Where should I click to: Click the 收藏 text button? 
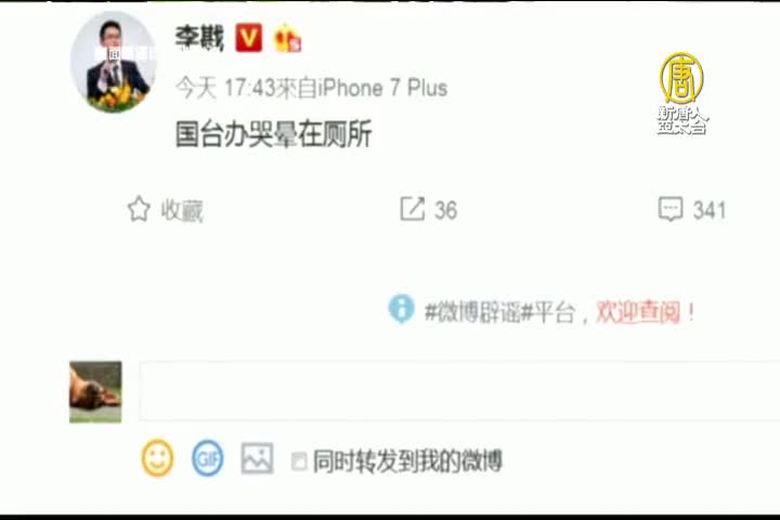[182, 210]
